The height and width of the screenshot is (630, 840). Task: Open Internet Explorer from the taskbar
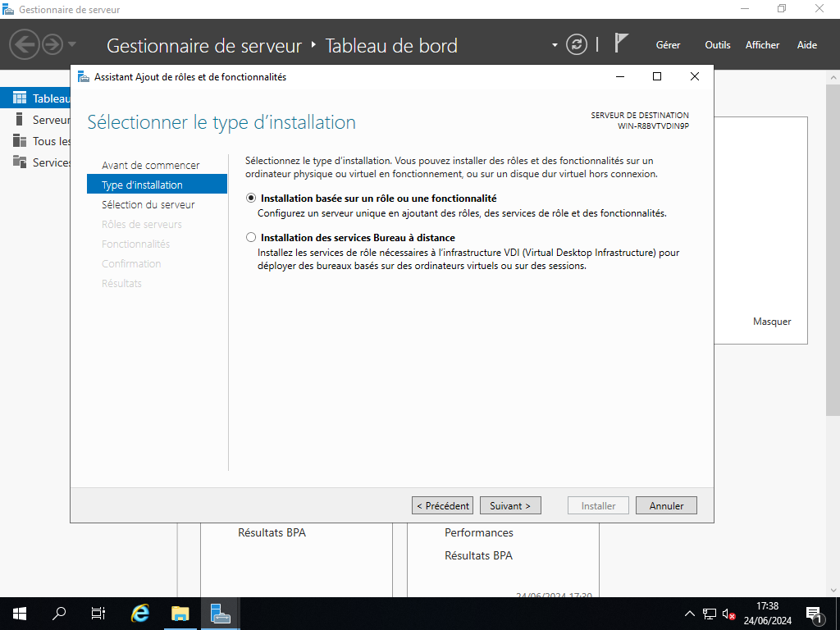141,613
